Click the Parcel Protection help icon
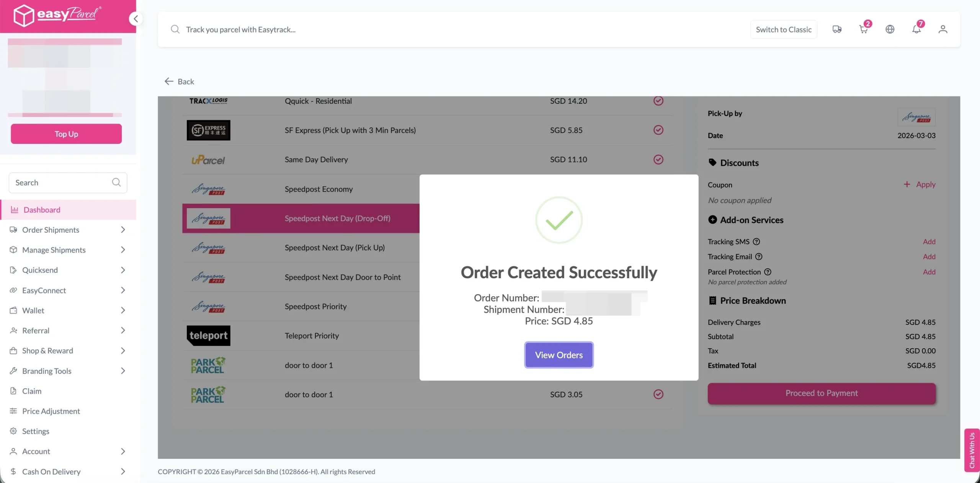 [x=768, y=272]
